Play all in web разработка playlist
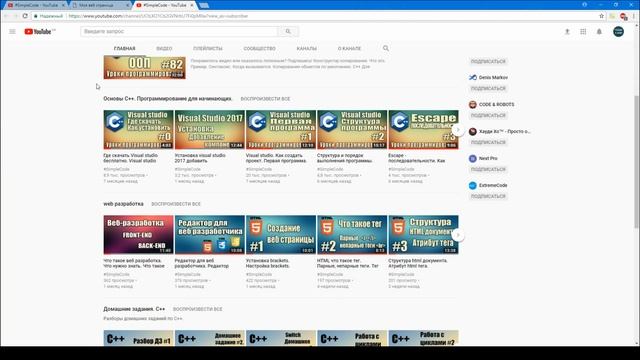640x360 pixels. point(176,204)
